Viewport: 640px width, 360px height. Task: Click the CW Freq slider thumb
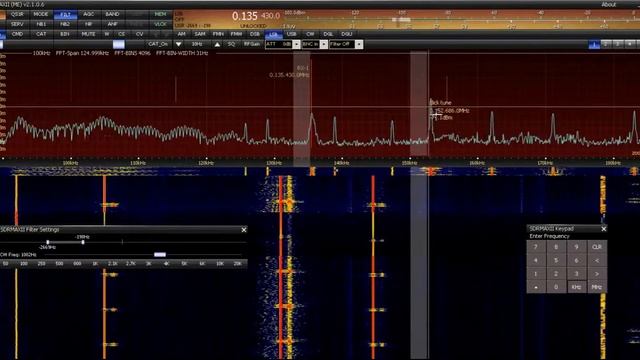coord(160,255)
